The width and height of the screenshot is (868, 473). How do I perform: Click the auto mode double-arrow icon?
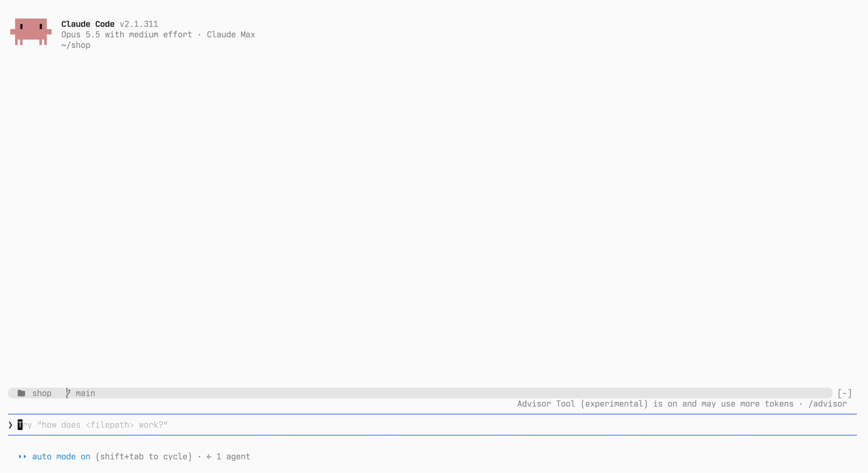[x=22, y=457]
